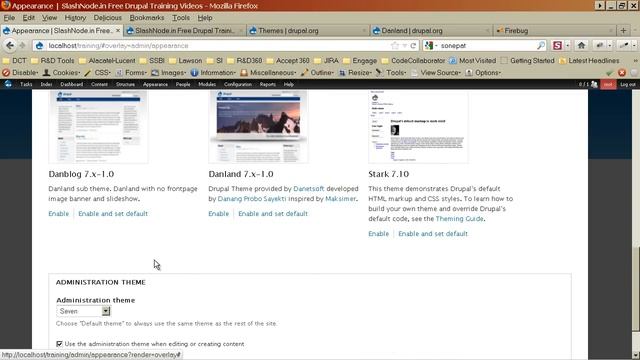640x360 pixels.
Task: Open the CSS developer toolbar menu
Action: tap(98, 73)
